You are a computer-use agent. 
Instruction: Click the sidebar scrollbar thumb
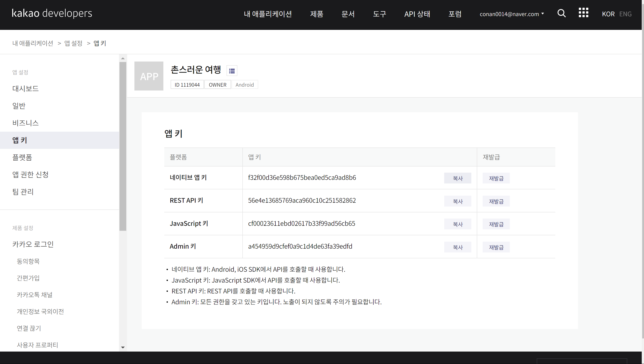click(123, 146)
